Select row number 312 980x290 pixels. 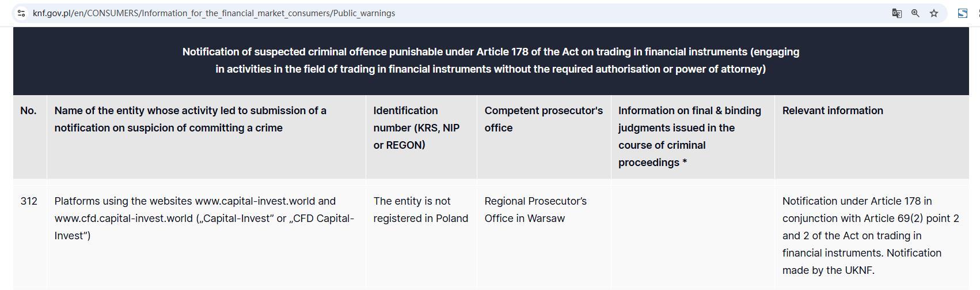(x=29, y=201)
